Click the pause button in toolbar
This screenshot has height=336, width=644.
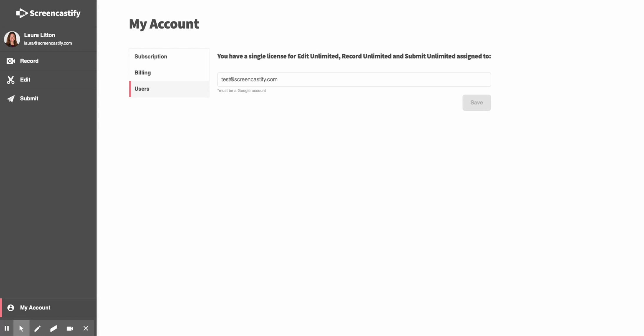6,328
